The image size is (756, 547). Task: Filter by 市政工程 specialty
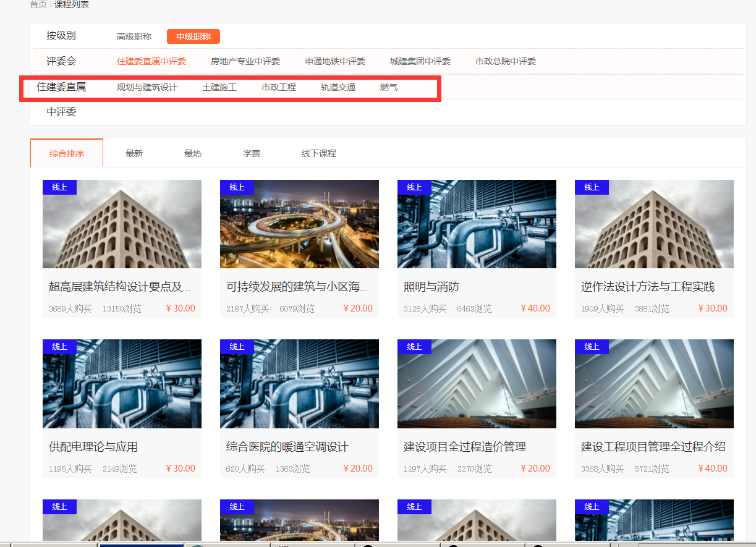[279, 87]
